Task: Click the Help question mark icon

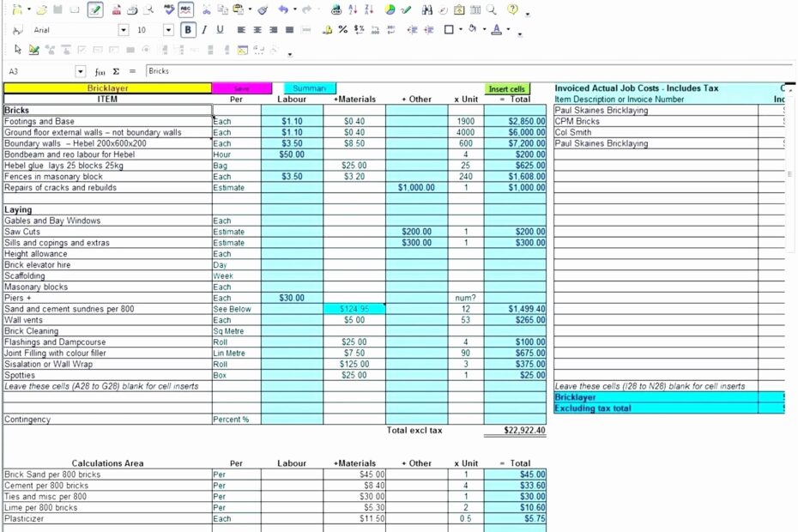Action: pos(512,9)
